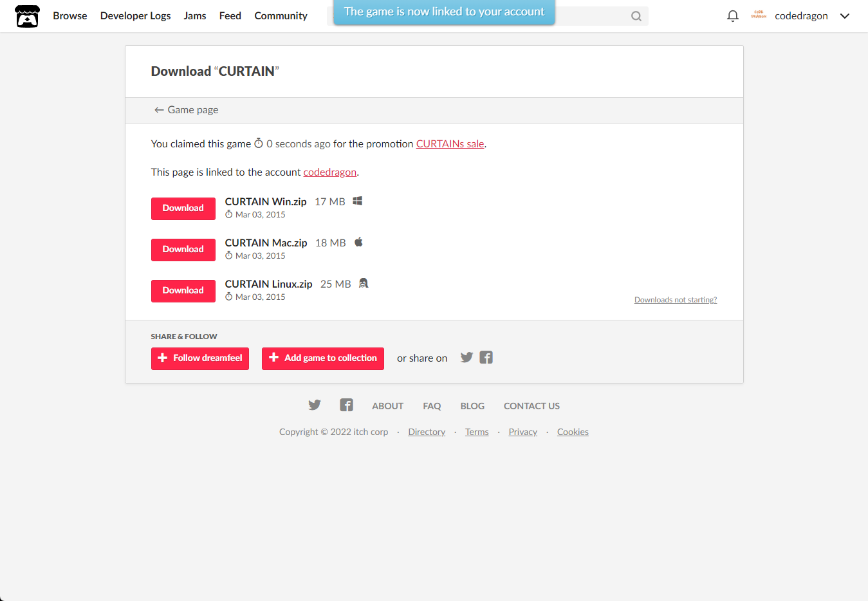Viewport: 868px width, 601px height.
Task: Click the plus icon on Follow dreamfeel
Action: (163, 358)
